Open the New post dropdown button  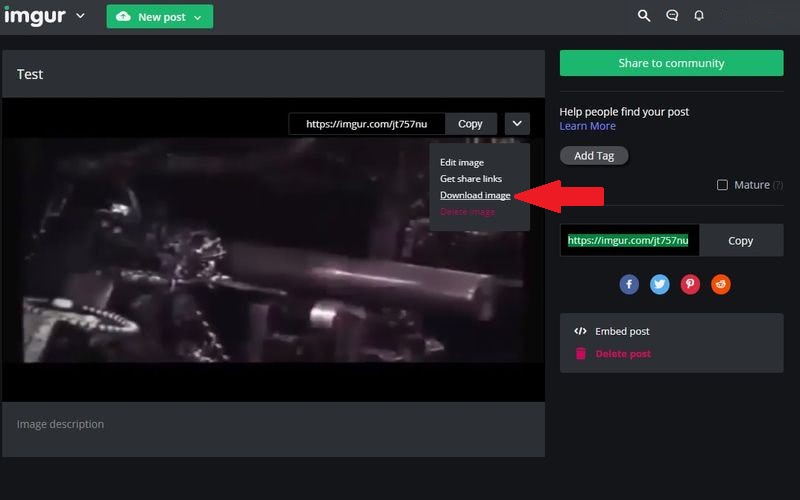tap(160, 17)
